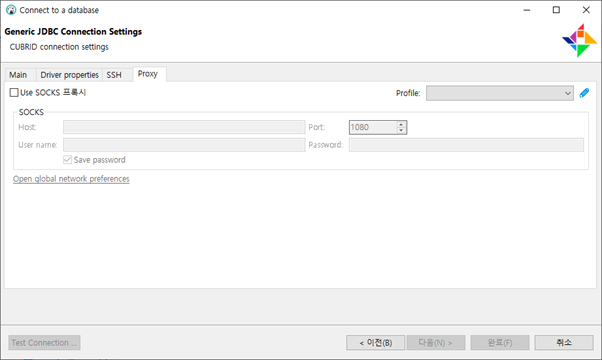
Task: Click the 'CUBRID connection settings' text
Action: pyautogui.click(x=59, y=47)
